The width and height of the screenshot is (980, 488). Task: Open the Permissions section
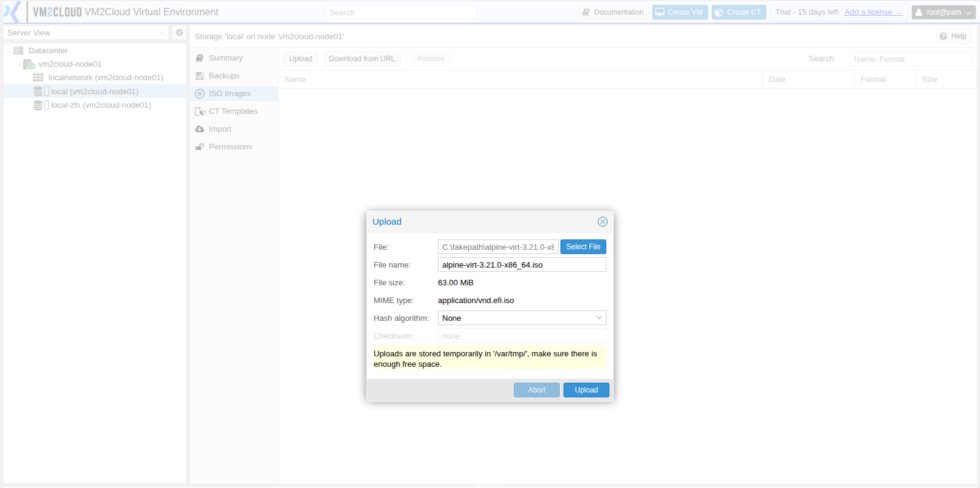[234, 147]
